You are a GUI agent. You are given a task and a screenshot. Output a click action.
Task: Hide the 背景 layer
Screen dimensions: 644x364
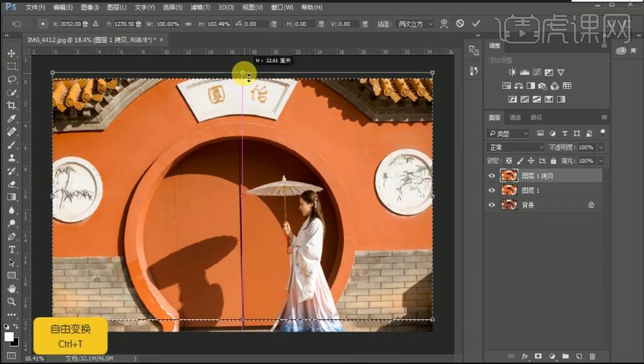pos(492,205)
